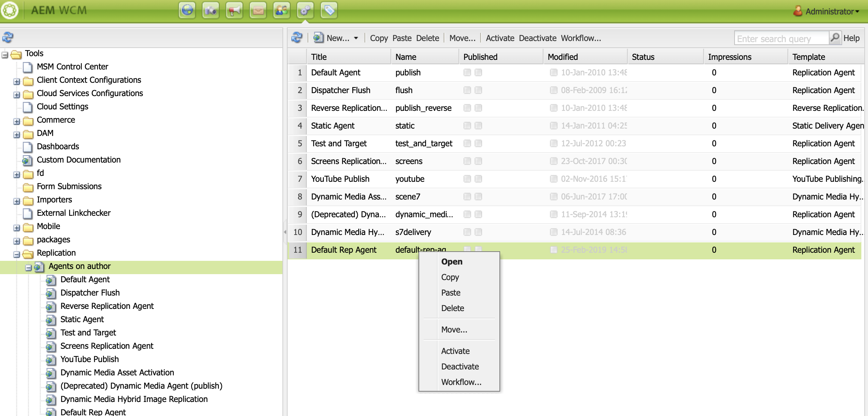Open the Inbox tray icon
Image resolution: width=868 pixels, height=416 pixels.
[258, 10]
